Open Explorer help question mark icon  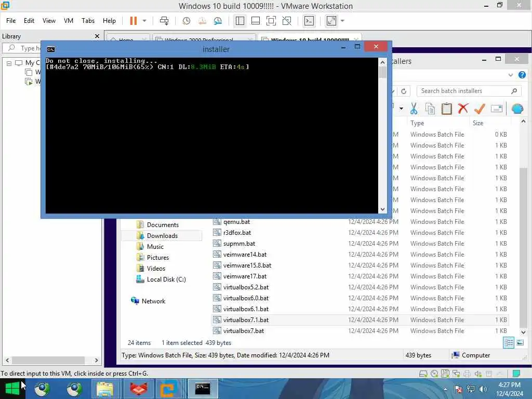pyautogui.click(x=522, y=75)
